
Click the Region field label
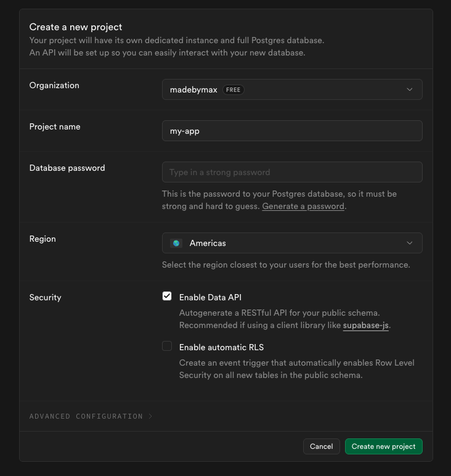(43, 239)
